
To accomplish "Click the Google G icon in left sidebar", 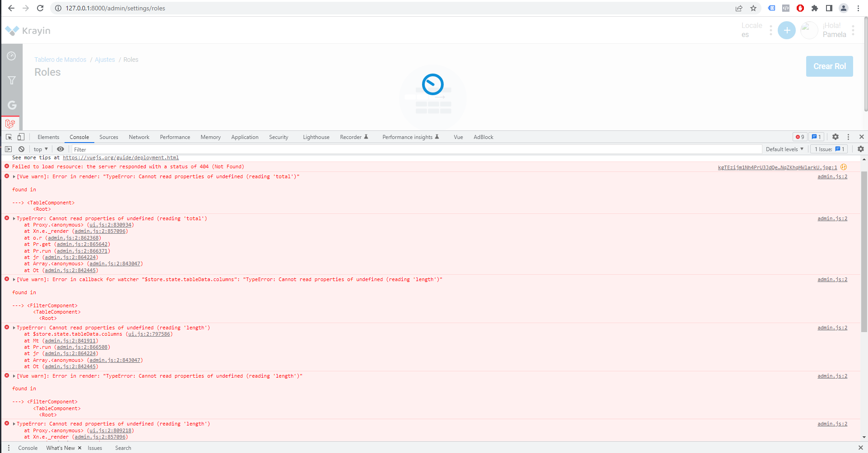I will point(11,105).
